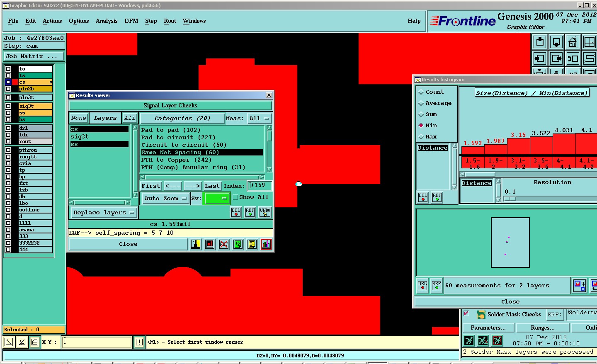Click the previous zoom (undo view) icon
597x364 pixels.
coord(573,58)
